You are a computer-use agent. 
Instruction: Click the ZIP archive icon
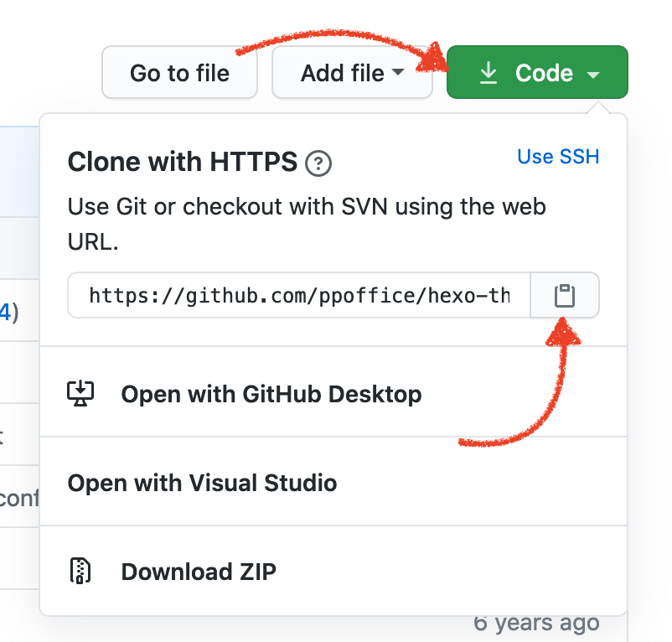80,572
